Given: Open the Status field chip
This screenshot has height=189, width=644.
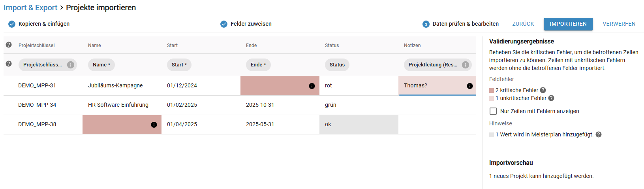Looking at the screenshot, I should [x=337, y=65].
